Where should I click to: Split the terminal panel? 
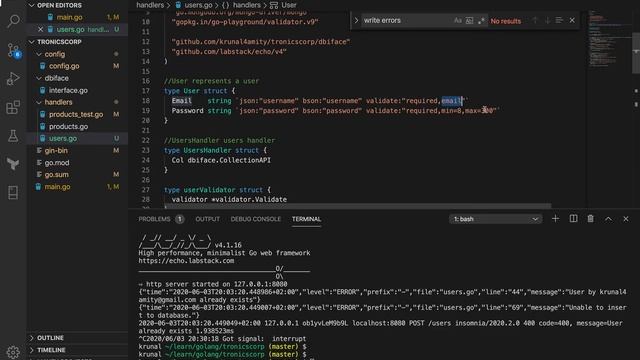pyautogui.click(x=573, y=219)
